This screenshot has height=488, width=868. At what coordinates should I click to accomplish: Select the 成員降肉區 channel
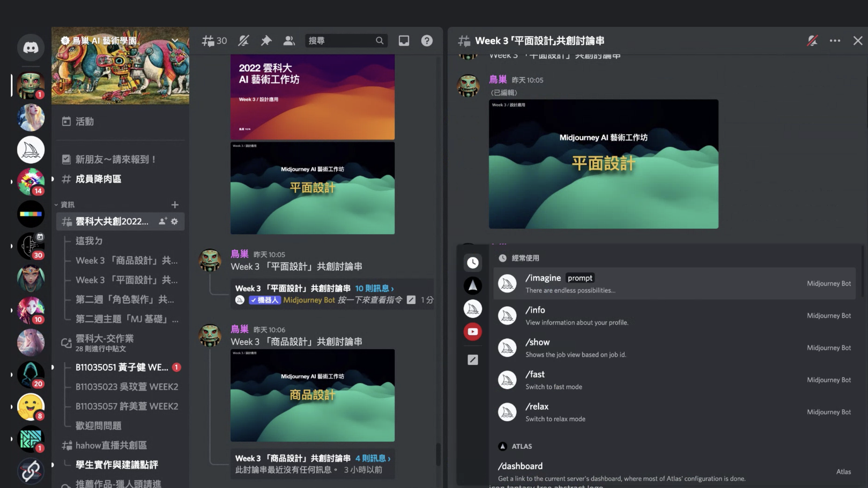pyautogui.click(x=120, y=179)
